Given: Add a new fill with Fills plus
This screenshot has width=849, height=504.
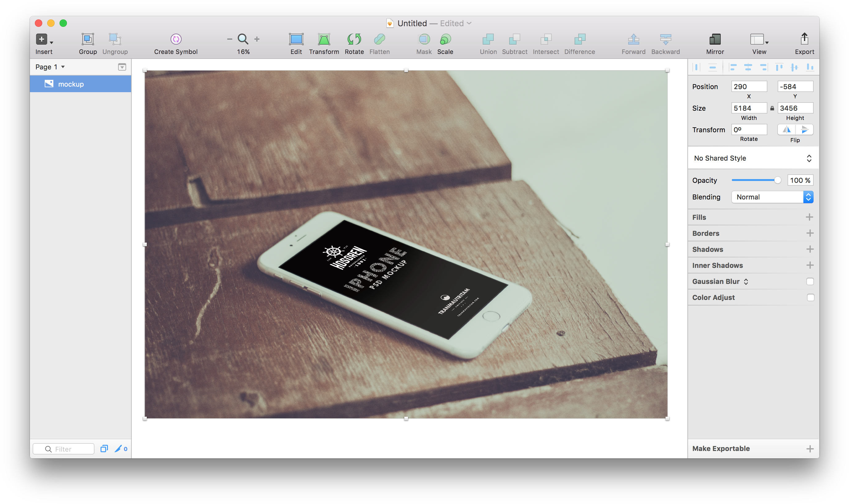Looking at the screenshot, I should coord(809,217).
